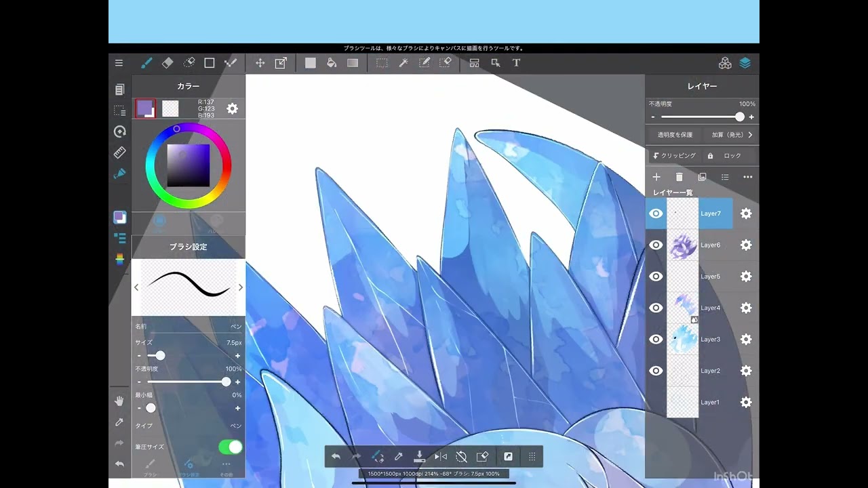Select the Brush tool in top toolbar
Viewport: 868px width, 488px height.
(146, 63)
